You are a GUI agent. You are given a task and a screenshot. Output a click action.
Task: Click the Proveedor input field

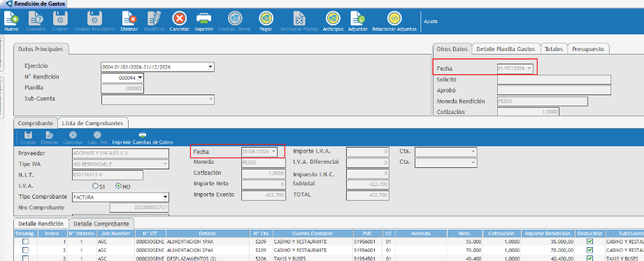[x=120, y=153]
